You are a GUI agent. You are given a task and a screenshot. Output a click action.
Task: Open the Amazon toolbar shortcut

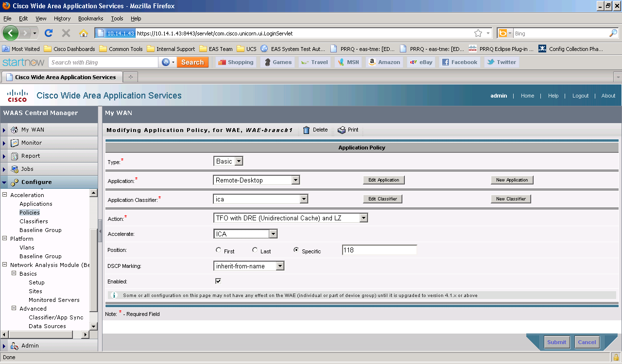[384, 62]
